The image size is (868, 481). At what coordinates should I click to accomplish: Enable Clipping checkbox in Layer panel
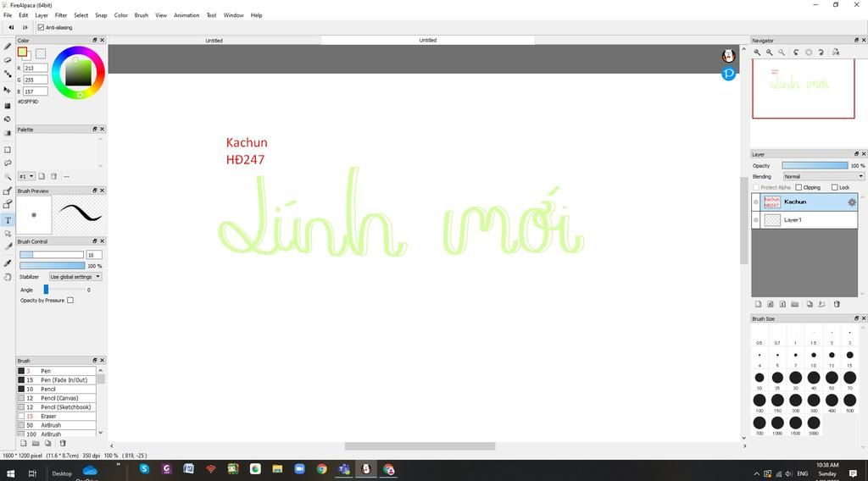click(x=798, y=187)
